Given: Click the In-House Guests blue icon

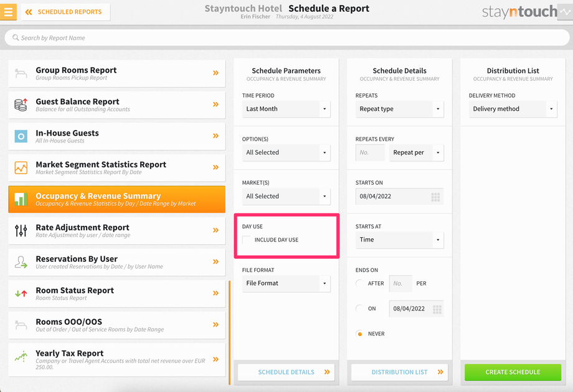Looking at the screenshot, I should tap(21, 136).
